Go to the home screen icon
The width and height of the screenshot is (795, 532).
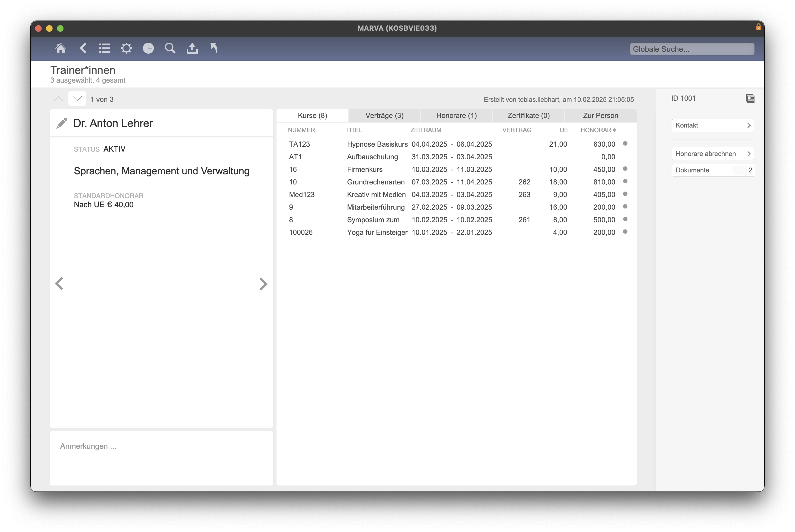(x=61, y=48)
